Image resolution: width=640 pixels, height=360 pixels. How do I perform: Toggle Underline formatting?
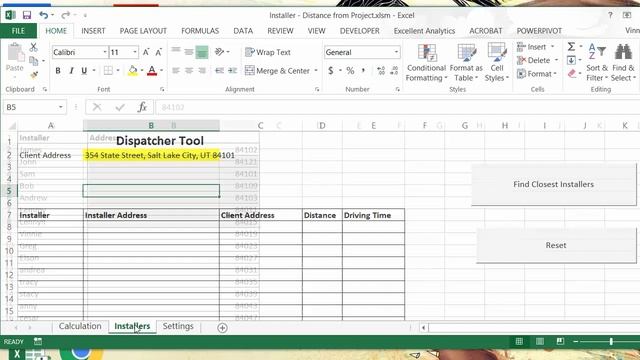point(84,71)
